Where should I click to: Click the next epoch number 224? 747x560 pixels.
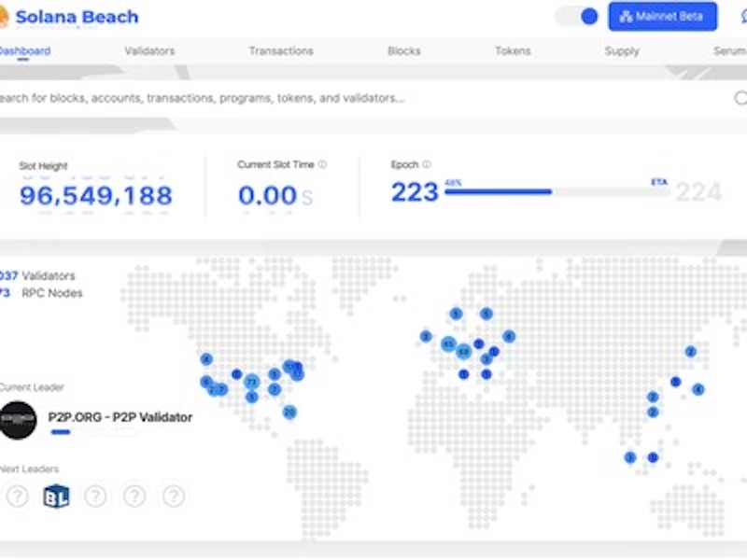point(698,192)
